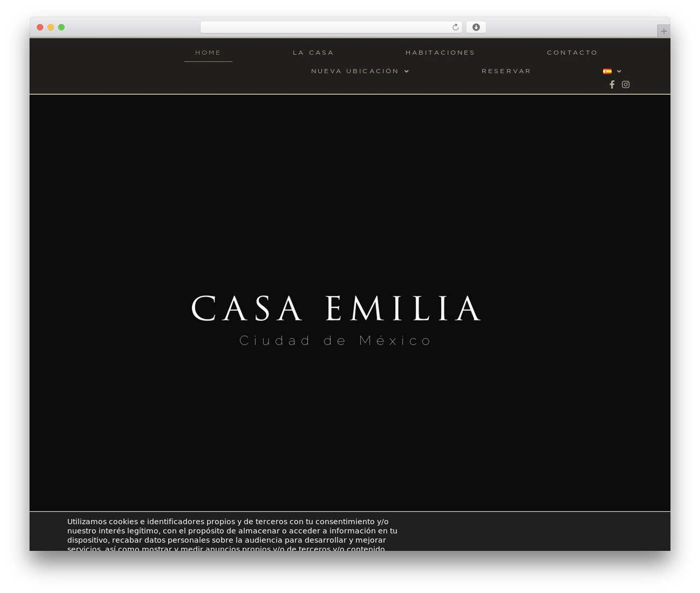Screen dimensions: 700x593
Task: Expand the Nueva Ubicación submenu arrow
Action: coord(407,71)
